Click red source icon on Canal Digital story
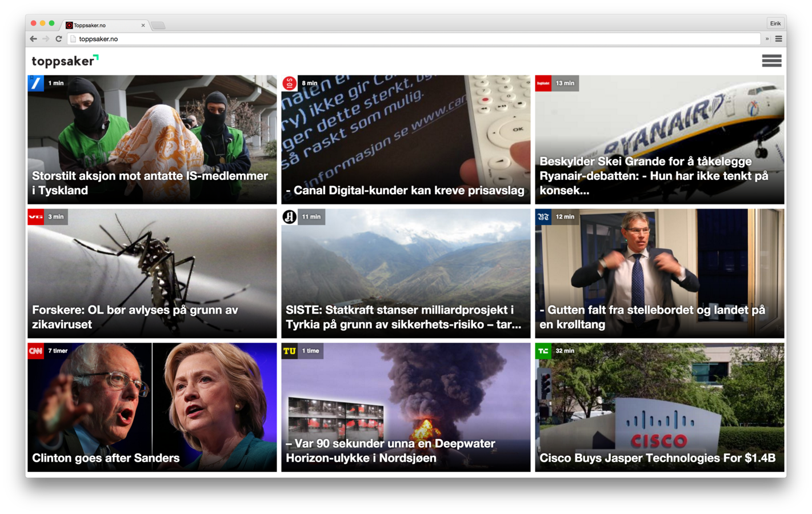 [x=289, y=83]
